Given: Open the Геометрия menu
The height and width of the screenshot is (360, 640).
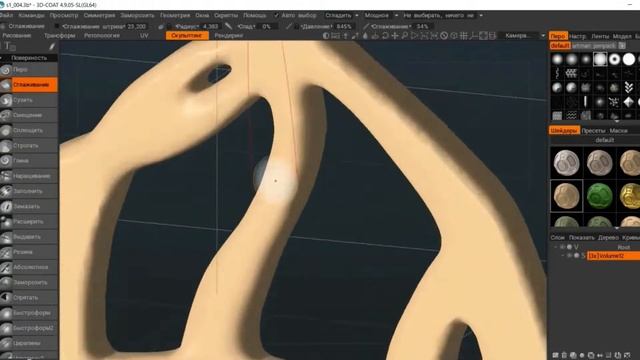Looking at the screenshot, I should click(175, 16).
